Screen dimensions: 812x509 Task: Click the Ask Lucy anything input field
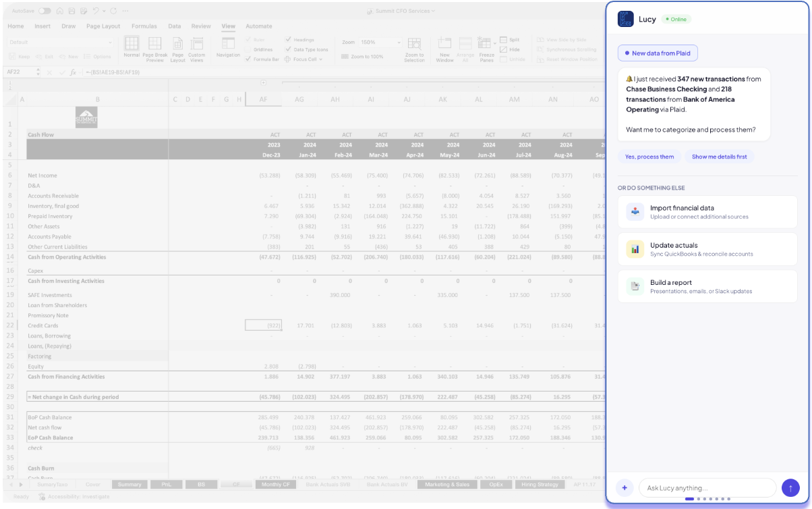pos(707,487)
